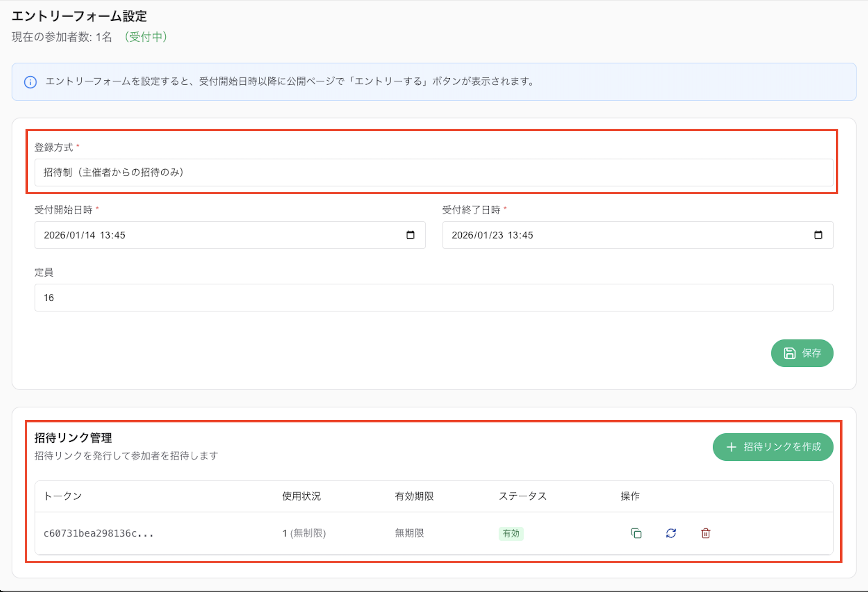
Task: Click the c60731bea298136c token cell
Action: coord(99,533)
